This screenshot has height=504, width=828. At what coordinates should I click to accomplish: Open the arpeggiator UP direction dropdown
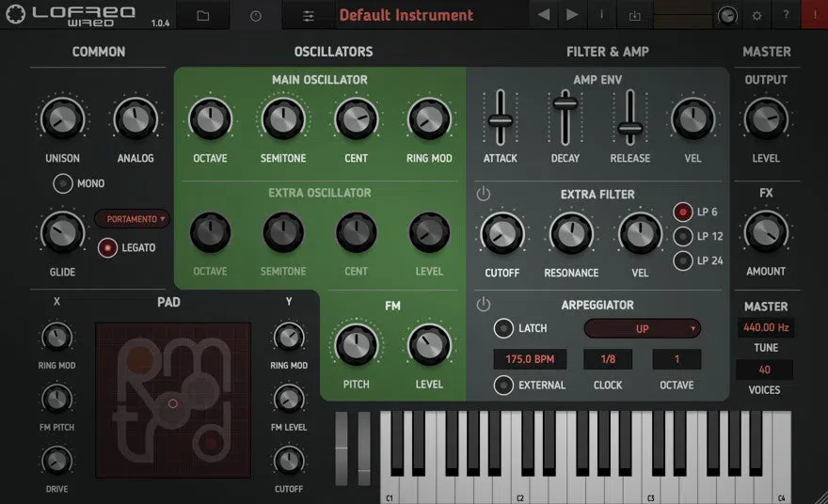point(642,329)
